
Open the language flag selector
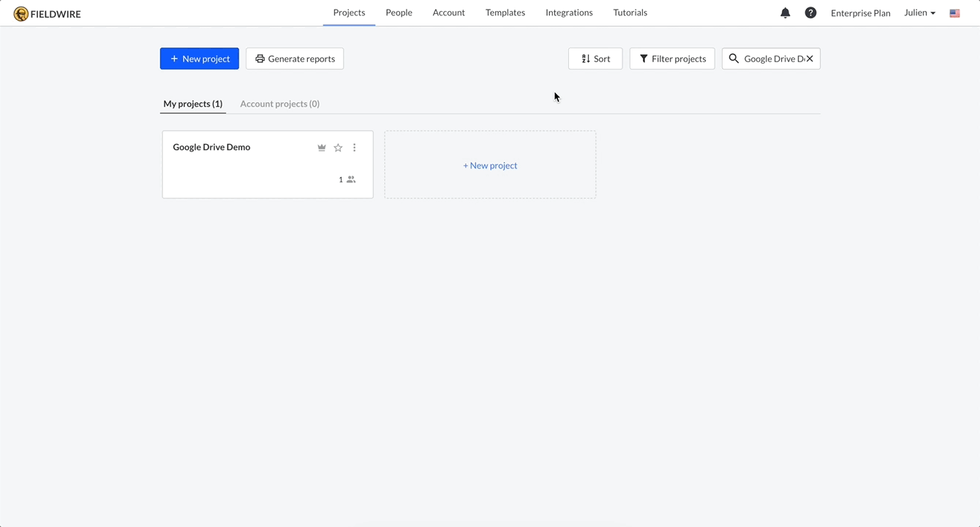coord(954,12)
